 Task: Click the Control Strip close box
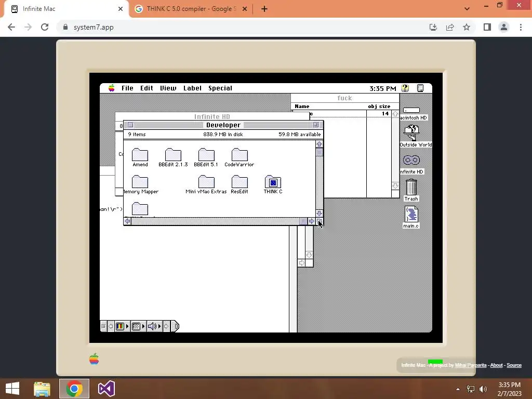click(x=103, y=326)
